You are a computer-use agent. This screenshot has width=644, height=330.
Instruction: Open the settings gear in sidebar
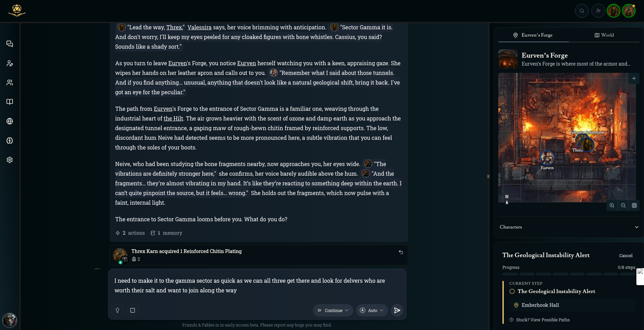tap(10, 160)
